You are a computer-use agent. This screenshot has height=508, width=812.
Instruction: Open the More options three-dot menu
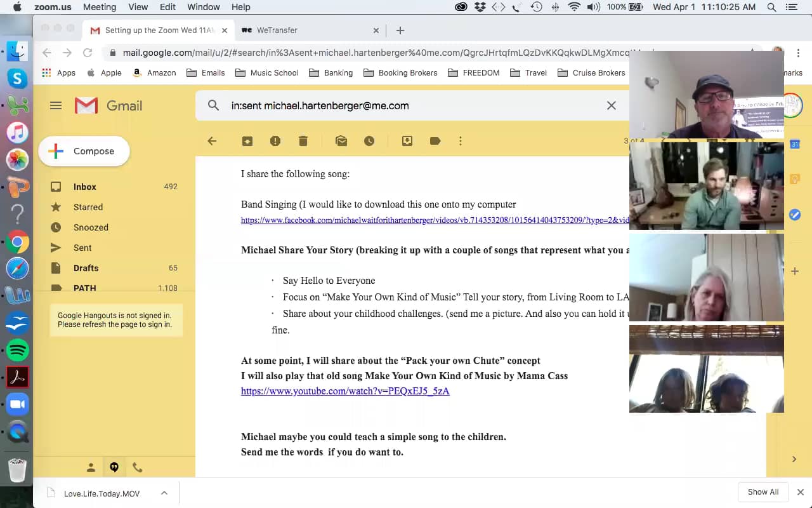click(461, 141)
